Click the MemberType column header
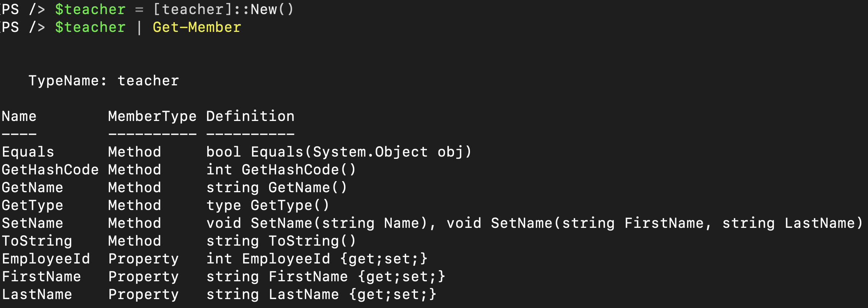This screenshot has width=868, height=308. pyautogui.click(x=152, y=116)
